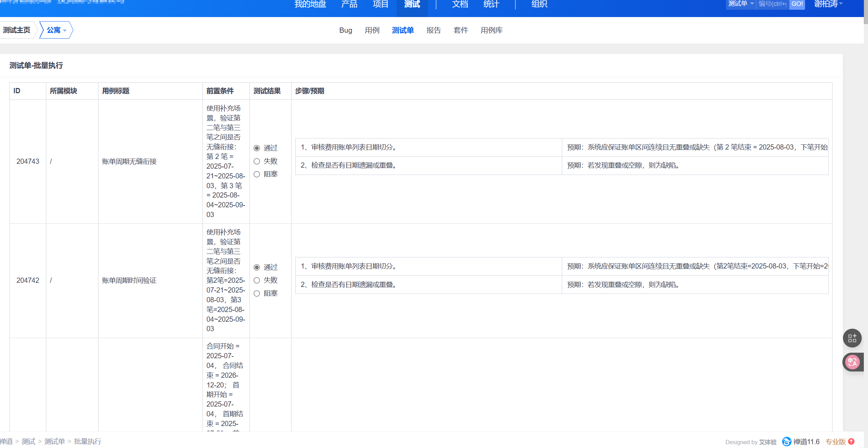Switch to the Bug tab

pyautogui.click(x=345, y=30)
